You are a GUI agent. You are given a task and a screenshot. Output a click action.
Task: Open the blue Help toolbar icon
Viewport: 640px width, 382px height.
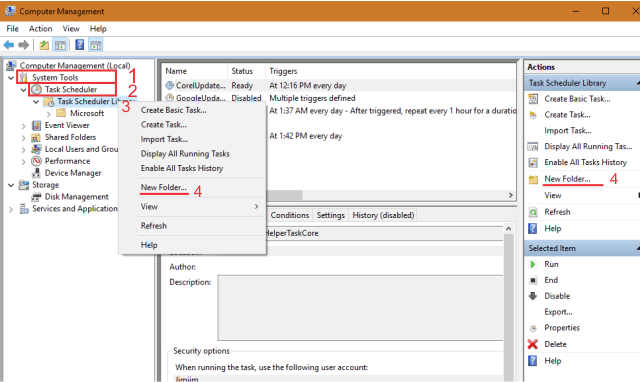(80, 44)
